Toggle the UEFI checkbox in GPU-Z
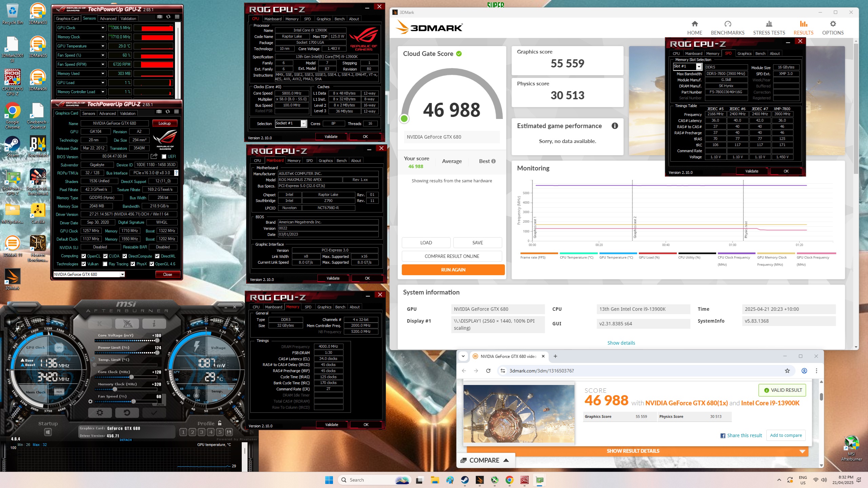Viewport: 868px width, 488px height. point(164,157)
